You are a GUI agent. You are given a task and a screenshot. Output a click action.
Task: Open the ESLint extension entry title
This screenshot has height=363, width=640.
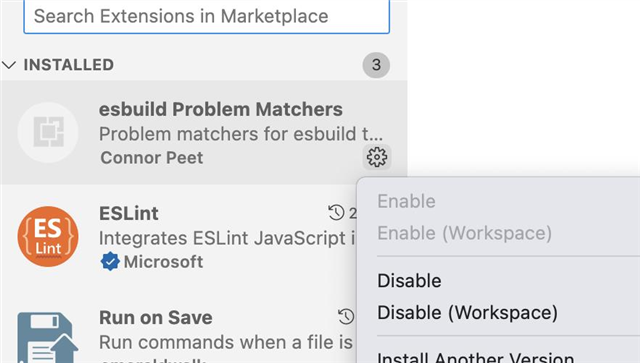[x=129, y=214]
